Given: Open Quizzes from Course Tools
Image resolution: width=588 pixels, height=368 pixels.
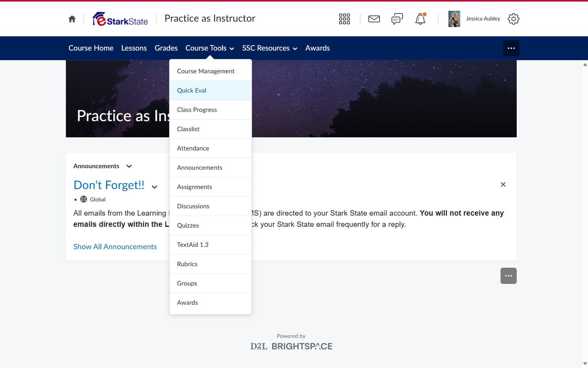Looking at the screenshot, I should coord(210,226).
